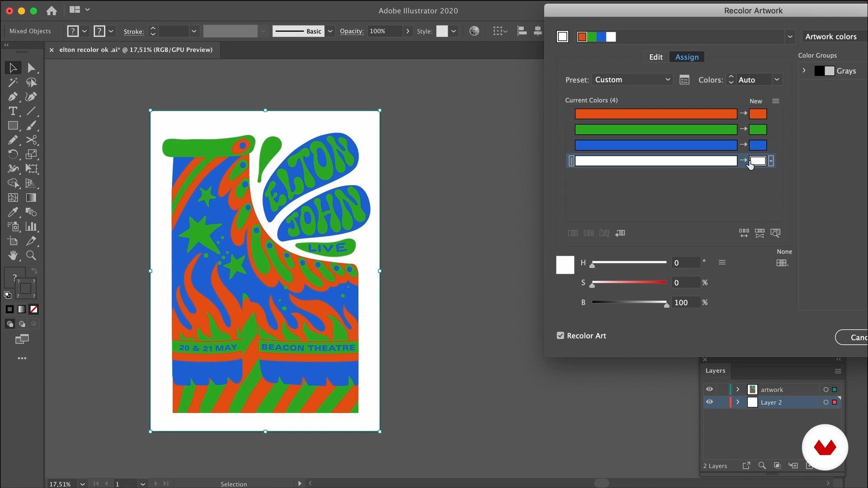Select the Rotate tool
This screenshot has height=488, width=868.
coord(13,155)
